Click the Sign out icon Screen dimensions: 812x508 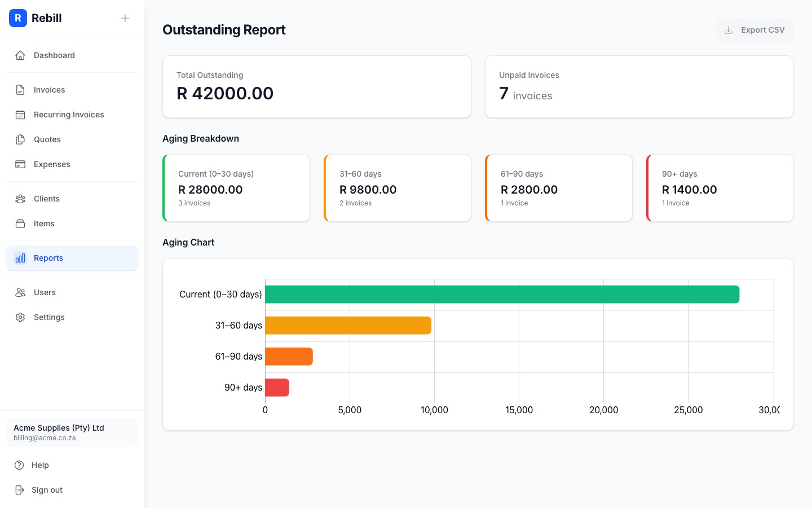(x=20, y=490)
